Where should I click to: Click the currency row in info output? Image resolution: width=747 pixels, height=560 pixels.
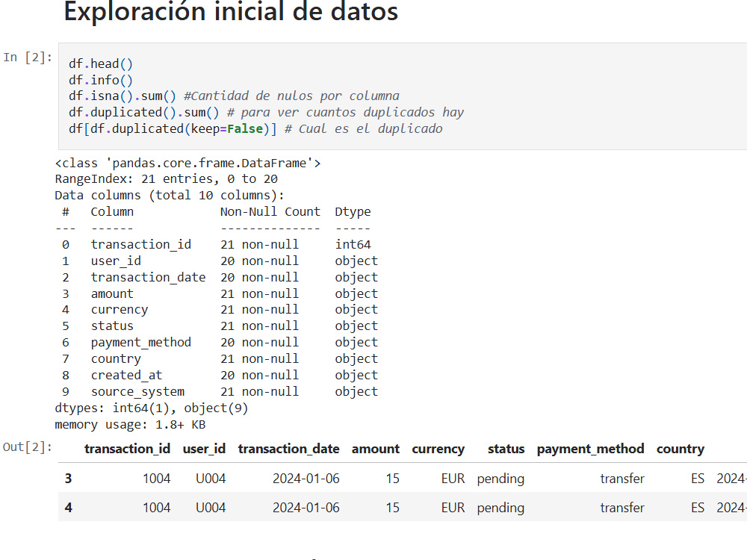click(x=219, y=310)
